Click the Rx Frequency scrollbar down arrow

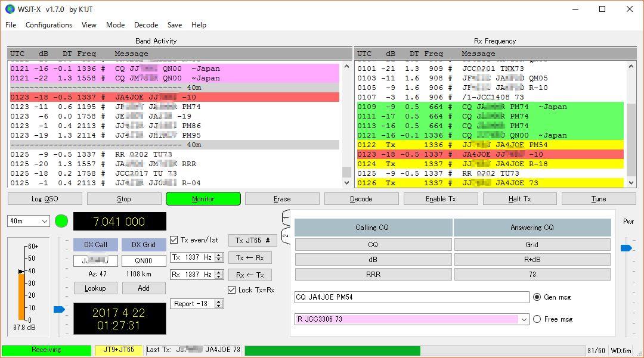631,183
